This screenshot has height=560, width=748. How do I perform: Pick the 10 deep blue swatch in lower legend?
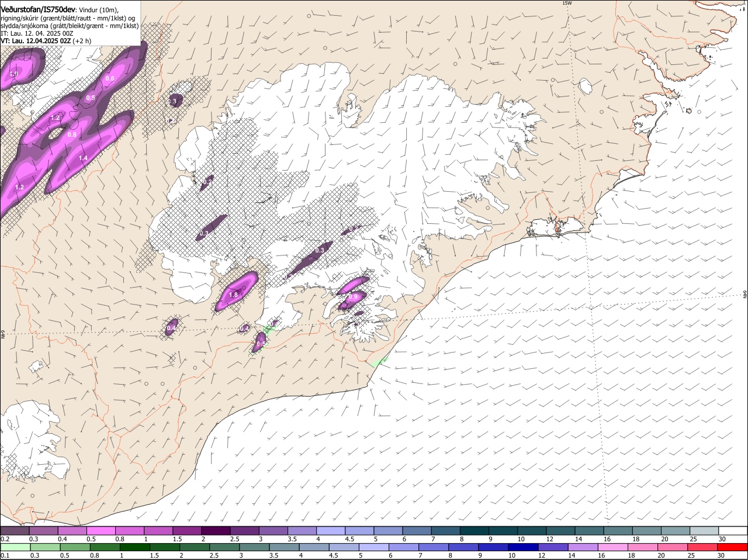click(522, 548)
